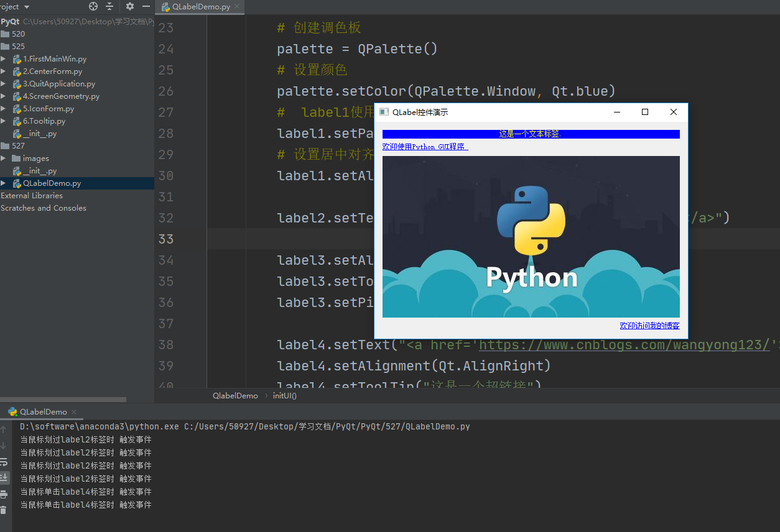The height and width of the screenshot is (532, 780).
Task: Click line number 33 in gutter
Action: tap(166, 239)
